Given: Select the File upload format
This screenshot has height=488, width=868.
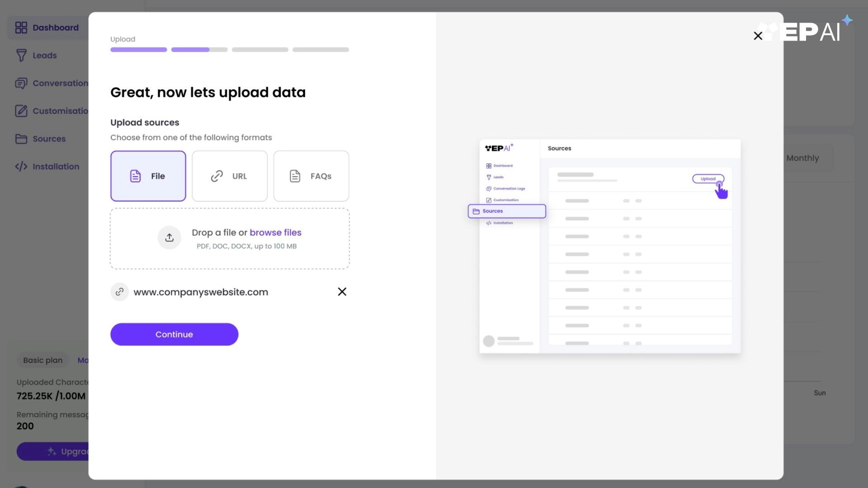Looking at the screenshot, I should click(x=148, y=176).
